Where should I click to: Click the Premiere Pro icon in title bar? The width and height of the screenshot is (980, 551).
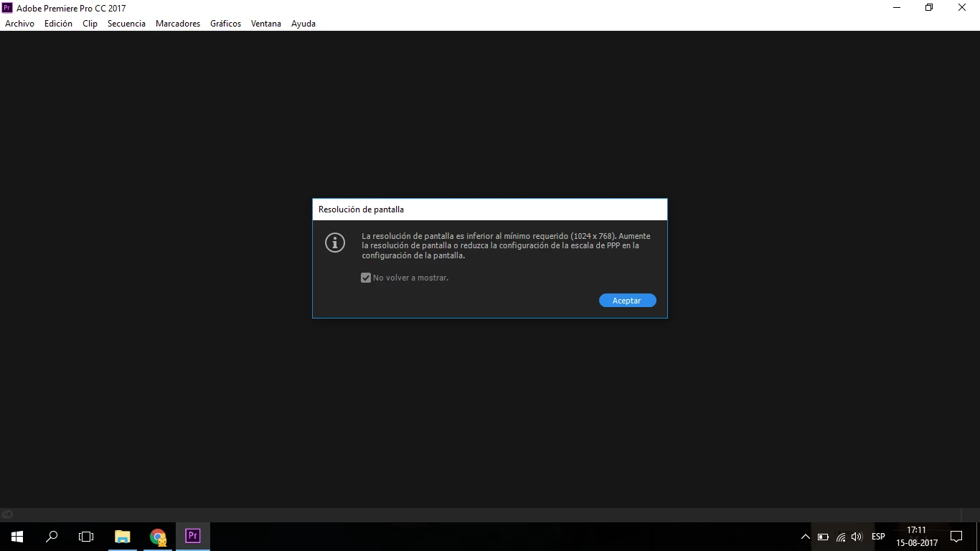coord(7,8)
